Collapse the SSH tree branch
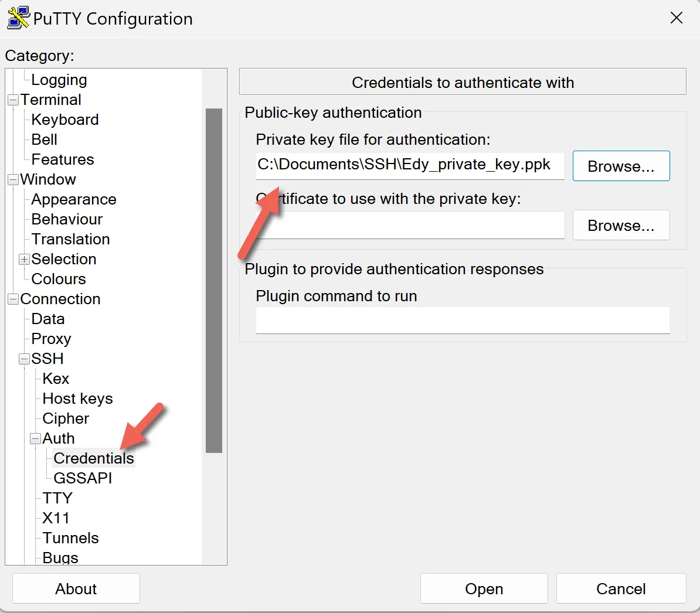The height and width of the screenshot is (613, 700). pyautogui.click(x=23, y=359)
